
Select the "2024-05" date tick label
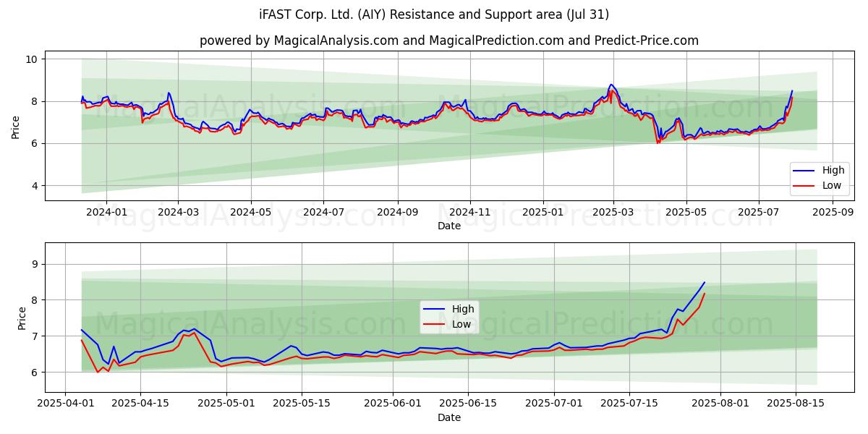pos(251,213)
